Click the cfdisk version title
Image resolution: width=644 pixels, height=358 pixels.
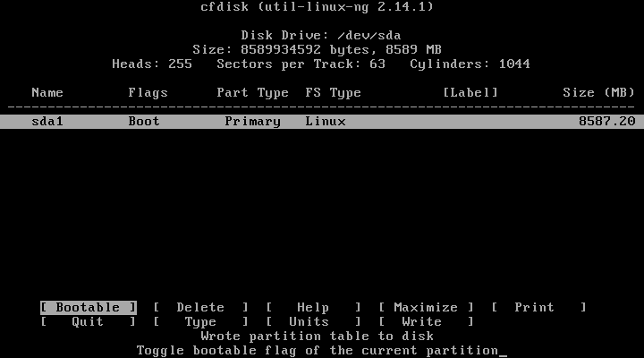pyautogui.click(x=317, y=7)
